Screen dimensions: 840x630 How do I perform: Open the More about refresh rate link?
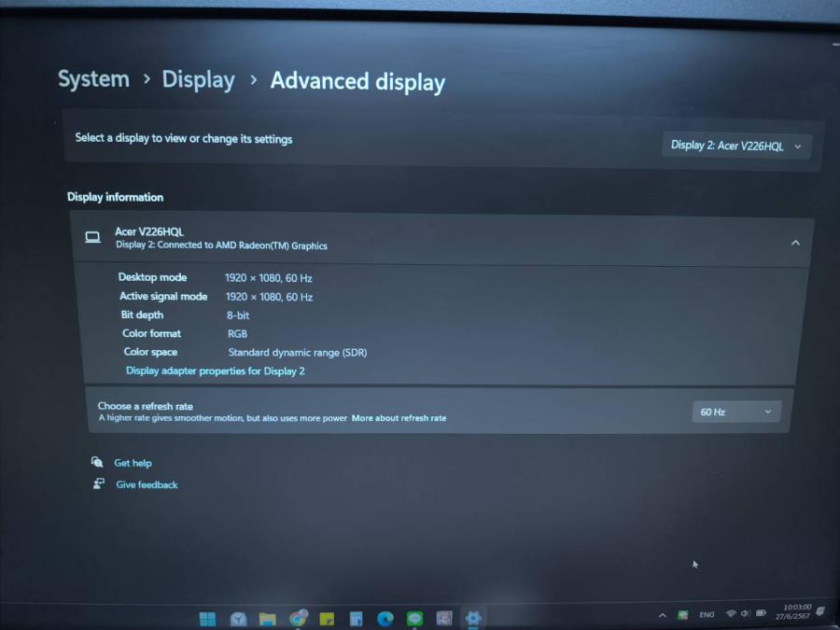[x=399, y=418]
